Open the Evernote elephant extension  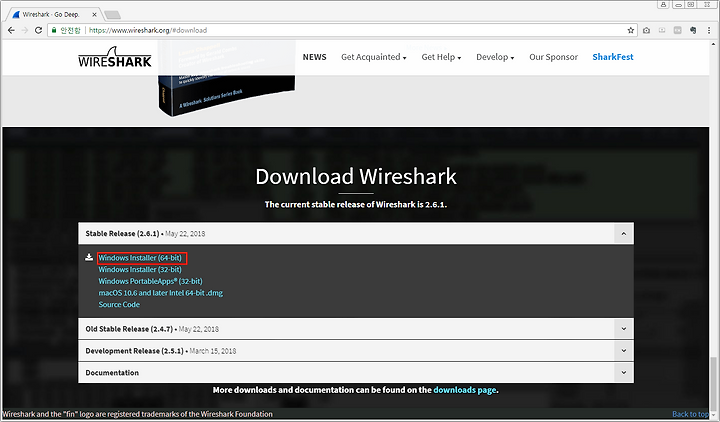(x=693, y=30)
